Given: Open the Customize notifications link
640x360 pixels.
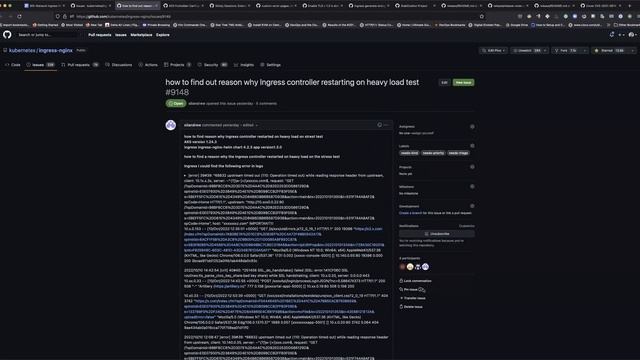Looking at the screenshot, I should [x=467, y=226].
